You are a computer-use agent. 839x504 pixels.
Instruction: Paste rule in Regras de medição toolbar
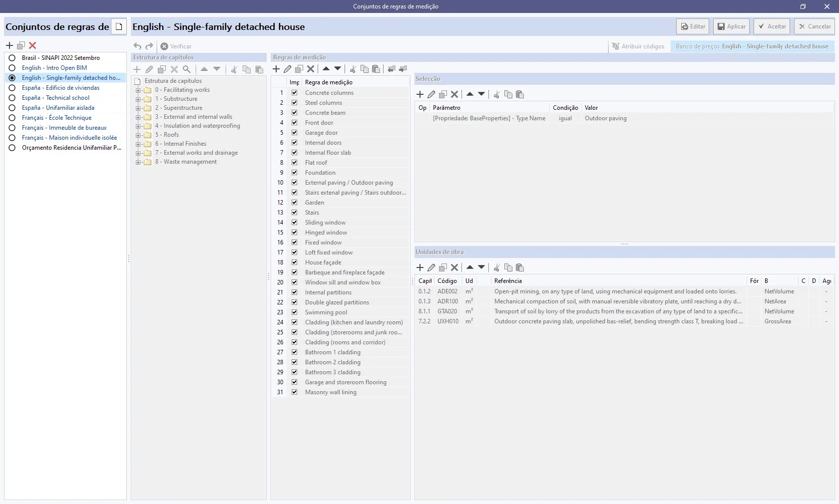pyautogui.click(x=376, y=69)
